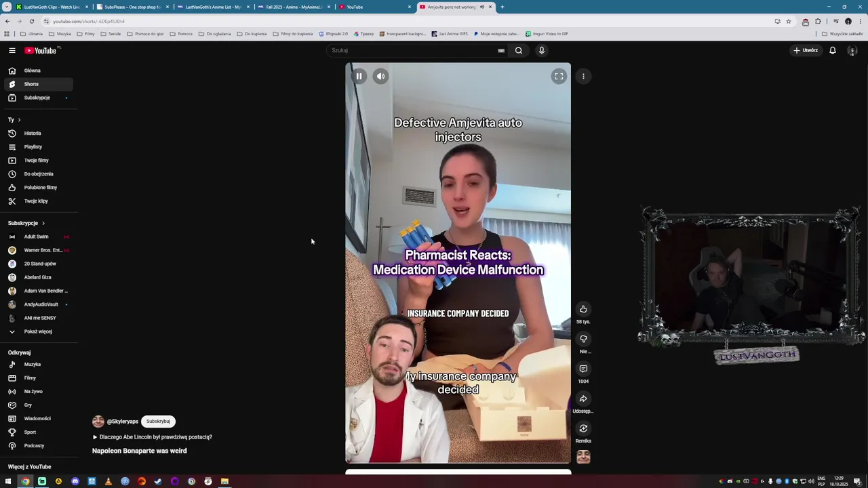868x488 pixels.
Task: Close the Amjevita pens tab
Action: [490, 7]
